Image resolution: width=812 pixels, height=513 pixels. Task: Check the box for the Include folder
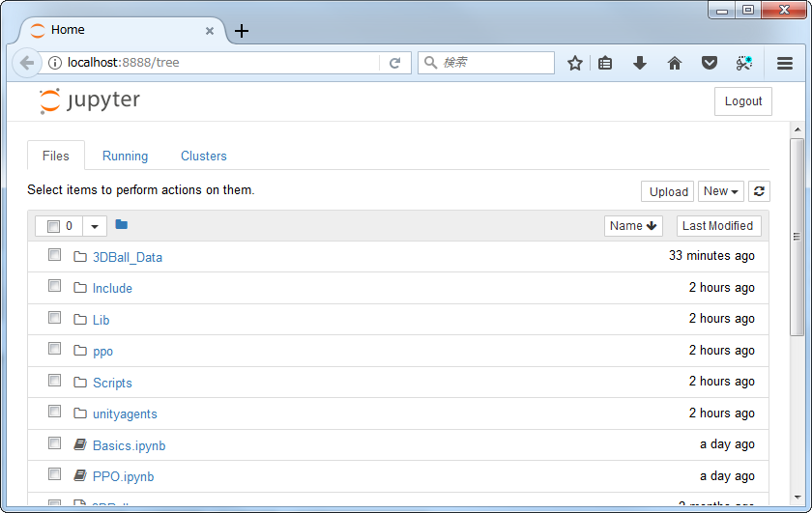(54, 286)
